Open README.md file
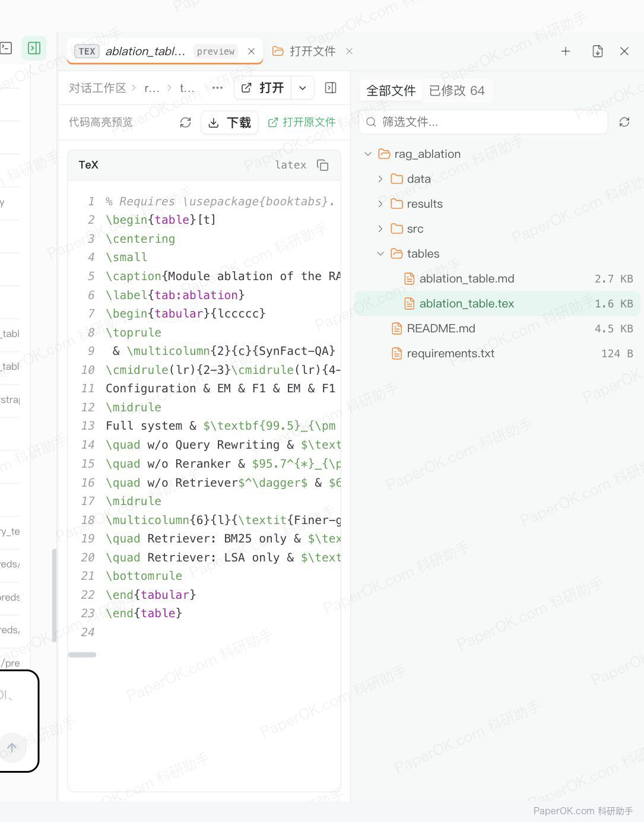 pyautogui.click(x=497, y=328)
